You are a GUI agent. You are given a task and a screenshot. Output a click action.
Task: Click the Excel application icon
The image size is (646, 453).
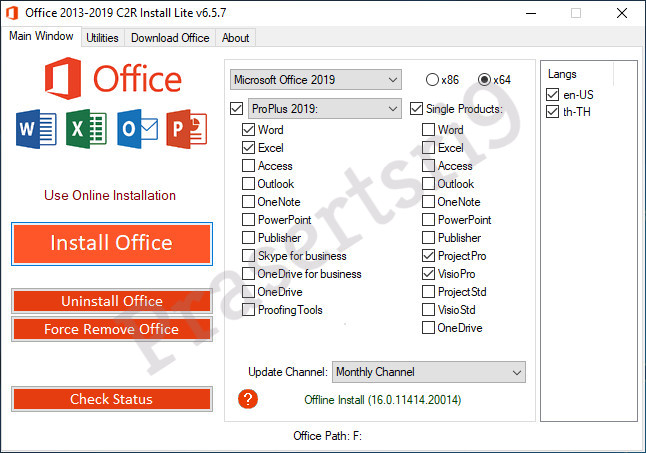pyautogui.click(x=86, y=129)
